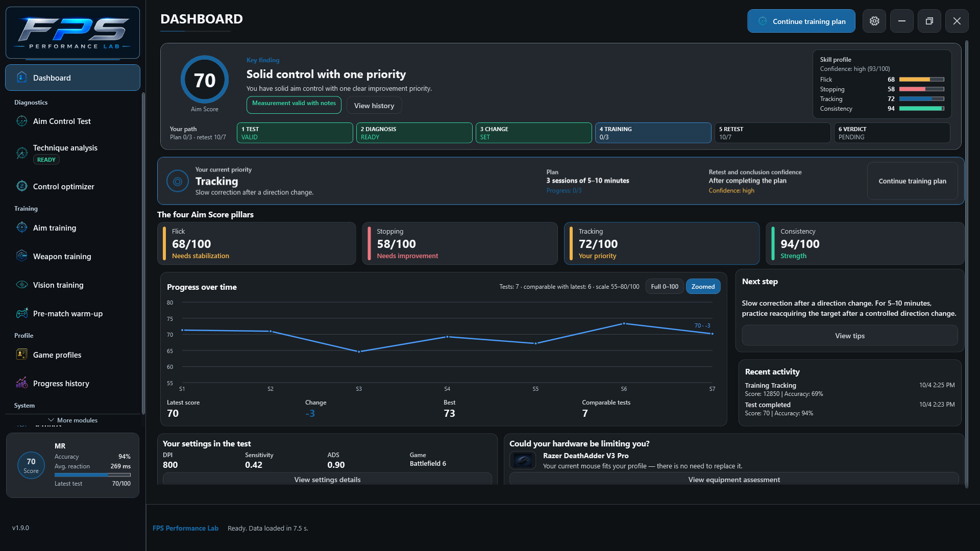Click the Control optimizer icon
This screenshot has height=551, width=980.
pyautogui.click(x=21, y=186)
